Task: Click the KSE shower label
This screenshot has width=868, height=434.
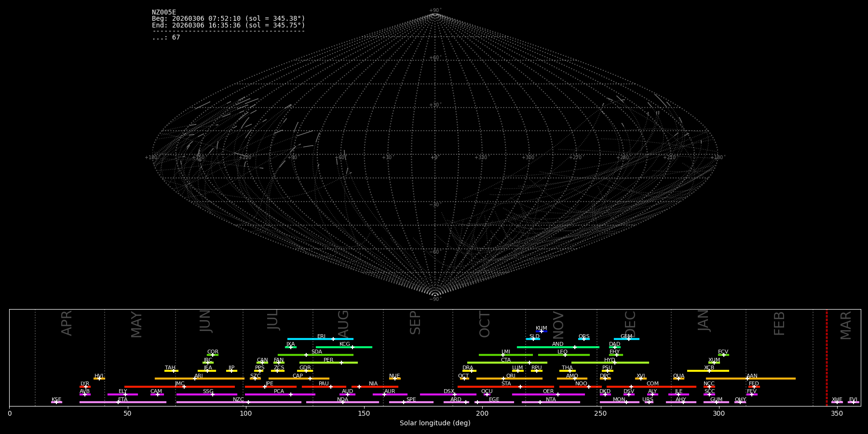Action: pos(56,400)
